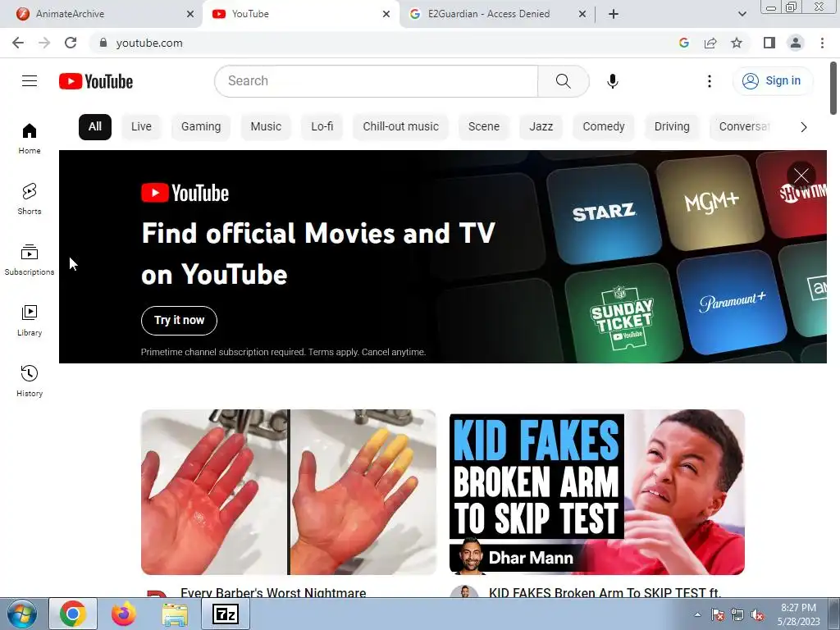The image size is (840, 630).
Task: Click the lock site info icon
Action: click(103, 43)
